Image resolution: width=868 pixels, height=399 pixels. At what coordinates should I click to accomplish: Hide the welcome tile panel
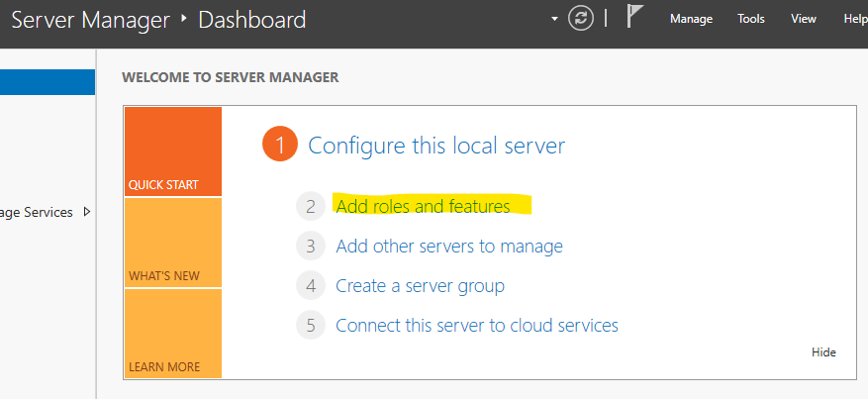tap(823, 352)
